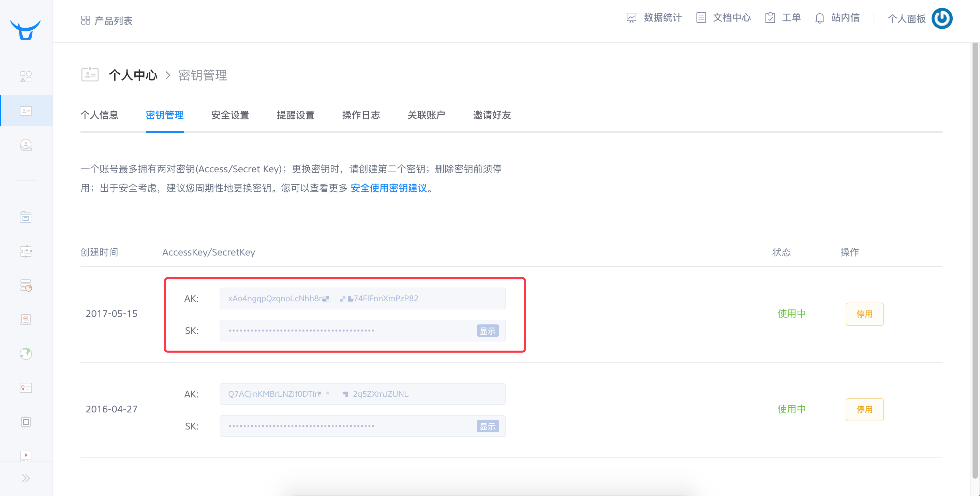Click 停用 for the 2016-04-27 key
Viewport: 980px width, 496px height.
[864, 410]
